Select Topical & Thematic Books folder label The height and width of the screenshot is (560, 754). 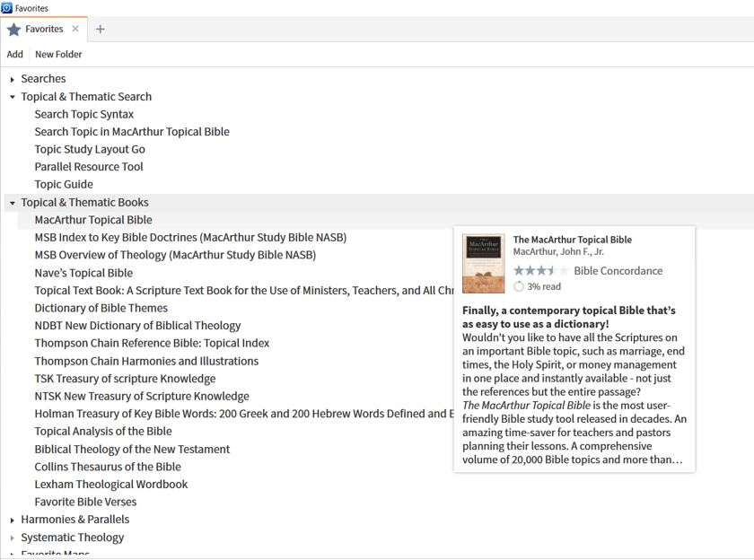click(84, 202)
